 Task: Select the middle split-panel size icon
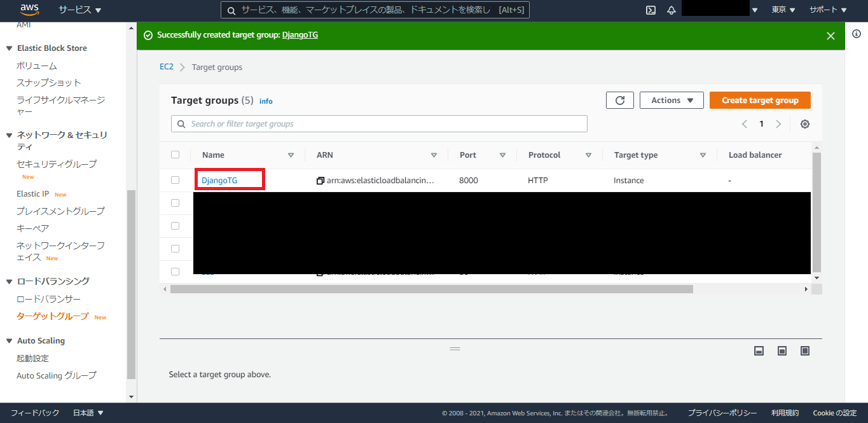click(782, 350)
